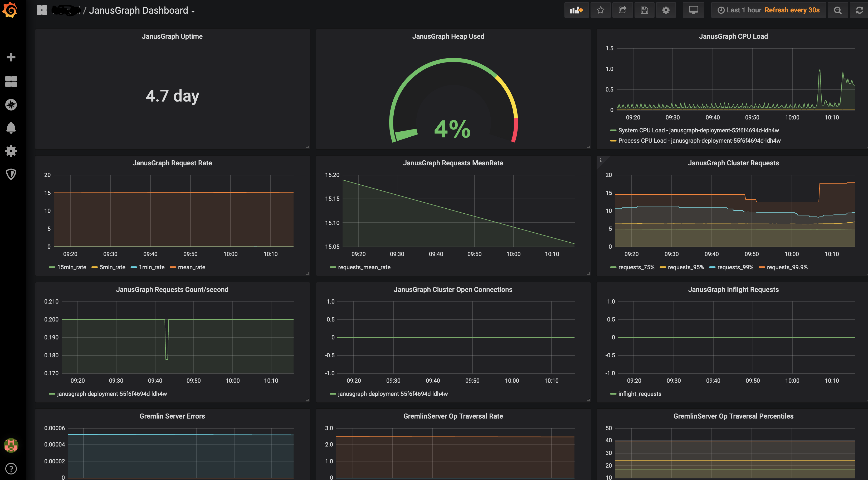868x480 pixels.
Task: Mark dashboard as favorite with star
Action: (601, 10)
